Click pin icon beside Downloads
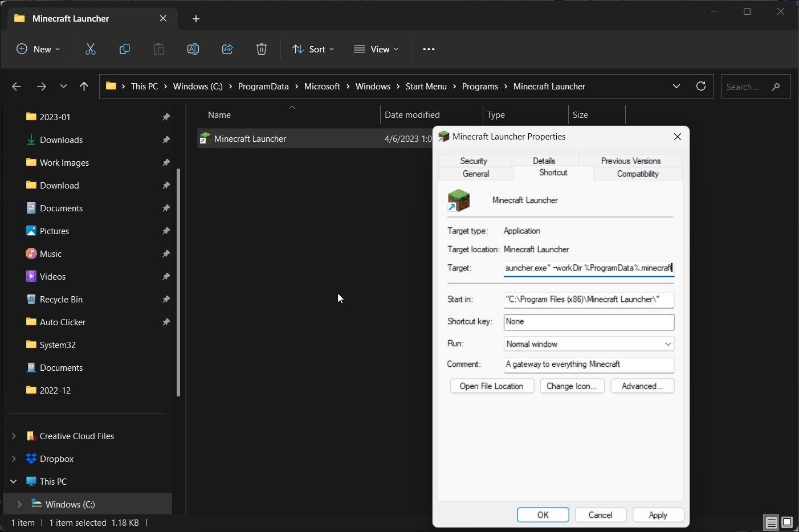 click(x=166, y=140)
